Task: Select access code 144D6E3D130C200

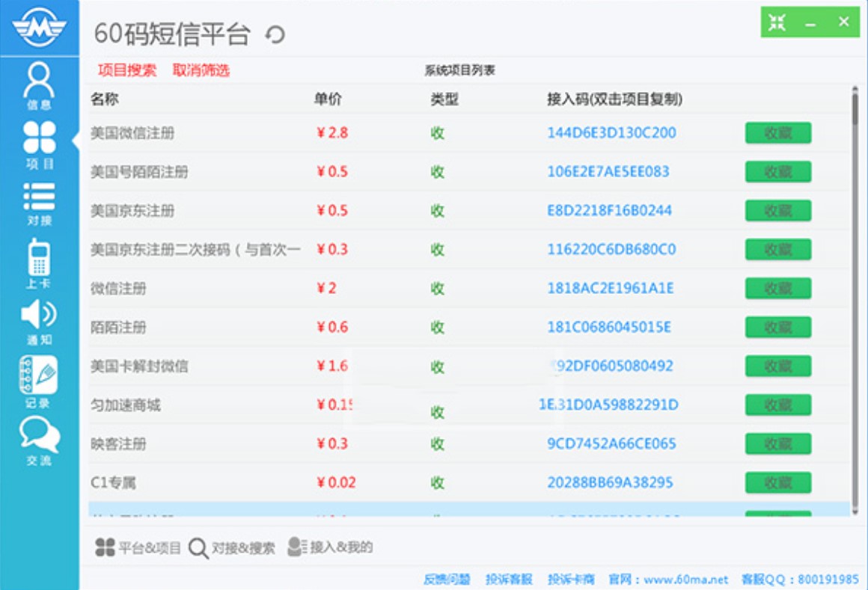Action: 611,132
